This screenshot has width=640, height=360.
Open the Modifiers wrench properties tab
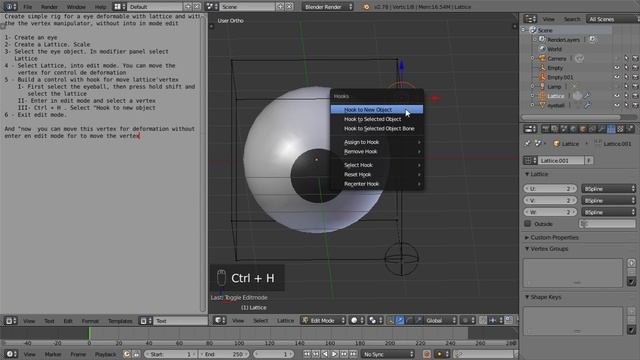[601, 129]
